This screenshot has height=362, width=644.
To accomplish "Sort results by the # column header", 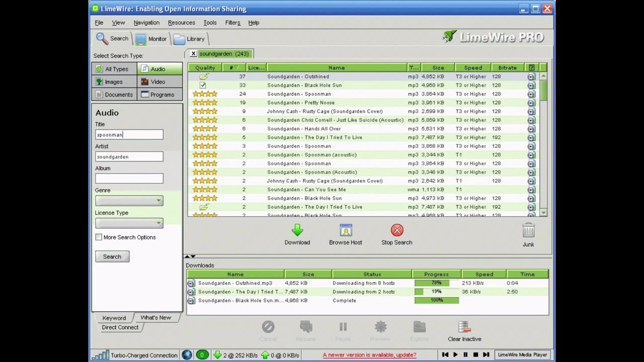I will click(x=234, y=67).
